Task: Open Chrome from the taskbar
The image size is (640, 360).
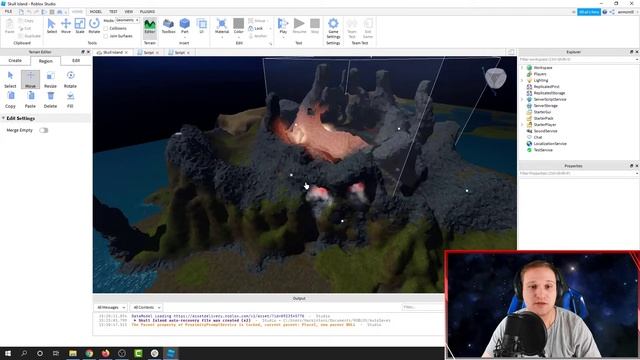Action: [89, 353]
